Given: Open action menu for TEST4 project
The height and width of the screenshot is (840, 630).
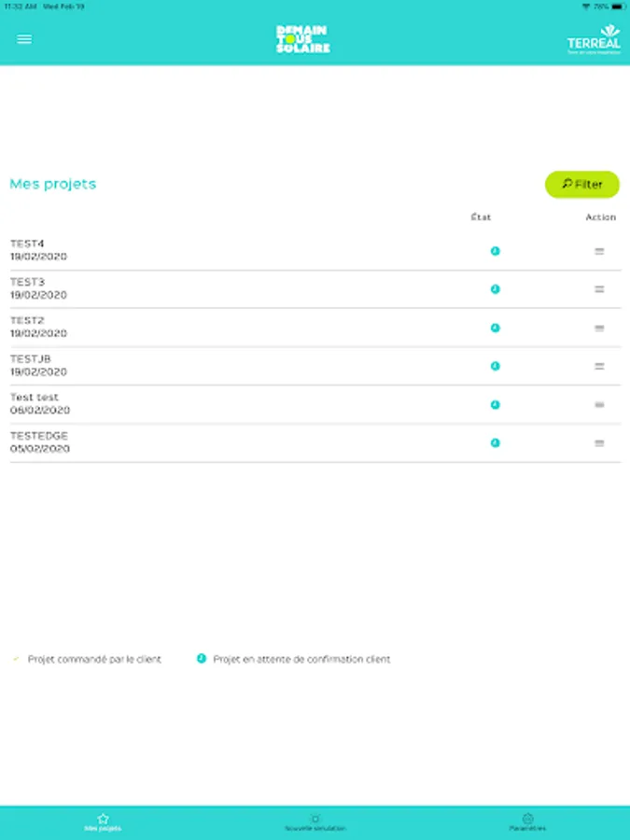Looking at the screenshot, I should pos(599,251).
